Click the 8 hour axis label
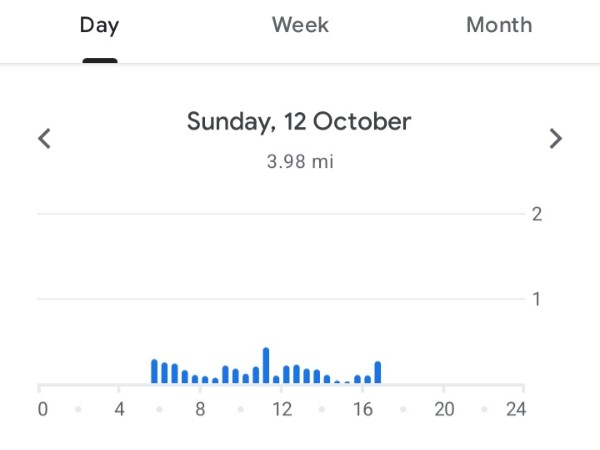The image size is (600, 450). point(200,409)
